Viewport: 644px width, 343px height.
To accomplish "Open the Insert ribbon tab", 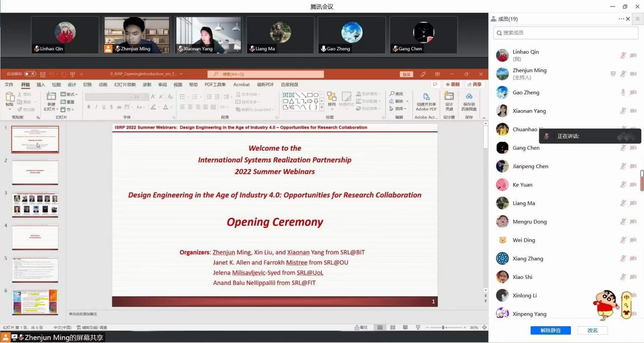I will pos(41,85).
